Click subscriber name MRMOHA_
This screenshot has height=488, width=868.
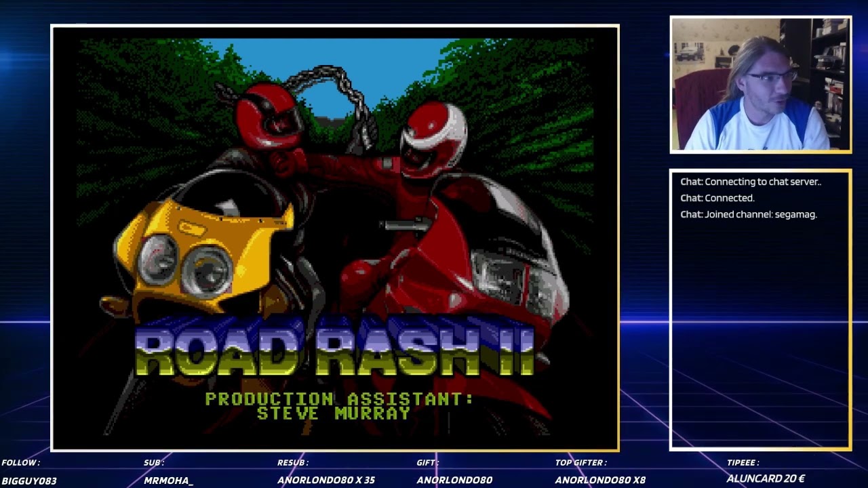click(168, 481)
